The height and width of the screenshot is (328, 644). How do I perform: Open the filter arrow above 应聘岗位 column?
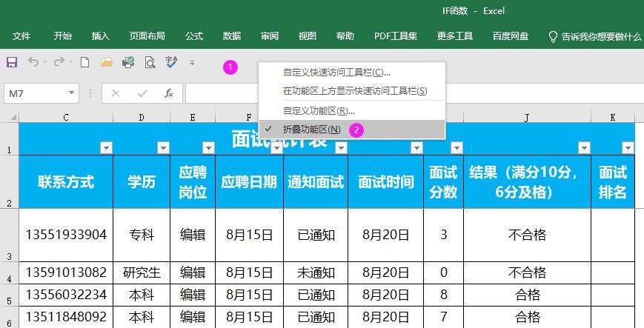click(209, 148)
